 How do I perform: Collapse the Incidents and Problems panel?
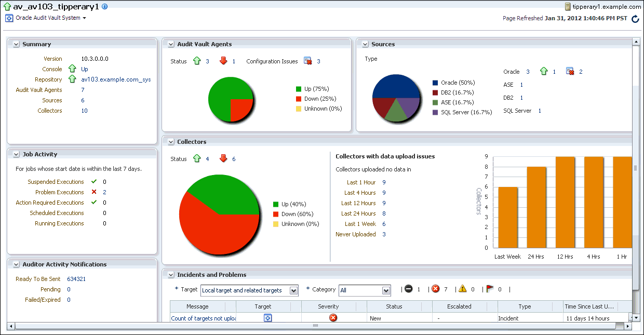pos(171,275)
